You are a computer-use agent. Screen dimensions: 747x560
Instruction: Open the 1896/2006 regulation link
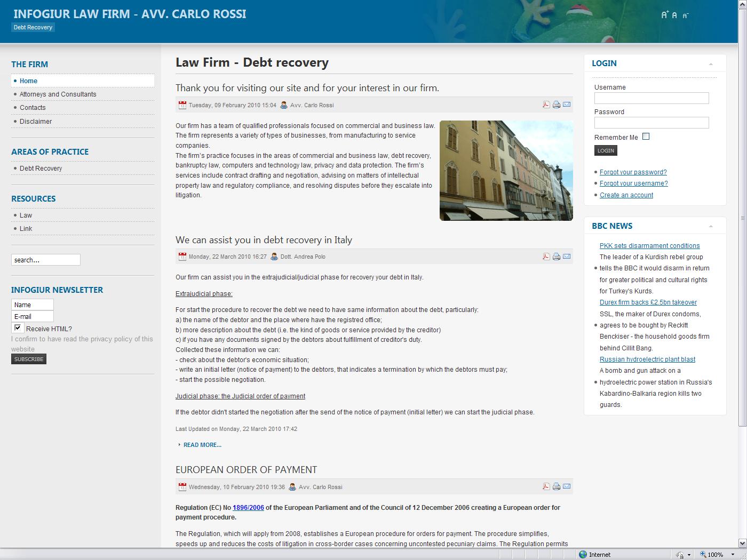click(248, 508)
